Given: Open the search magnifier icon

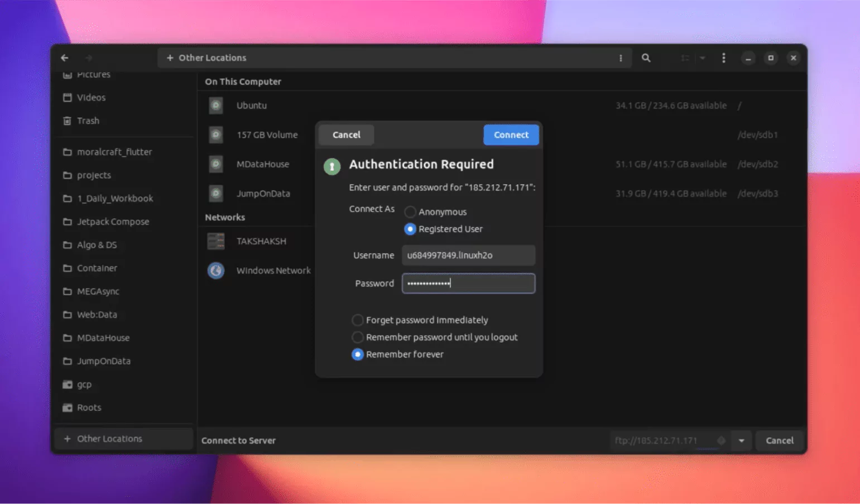Looking at the screenshot, I should pyautogui.click(x=646, y=57).
